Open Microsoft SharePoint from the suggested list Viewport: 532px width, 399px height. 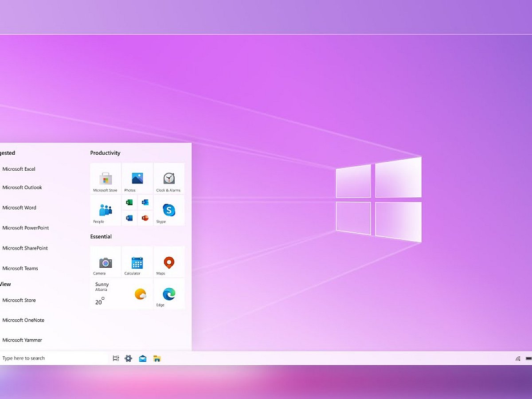(25, 248)
